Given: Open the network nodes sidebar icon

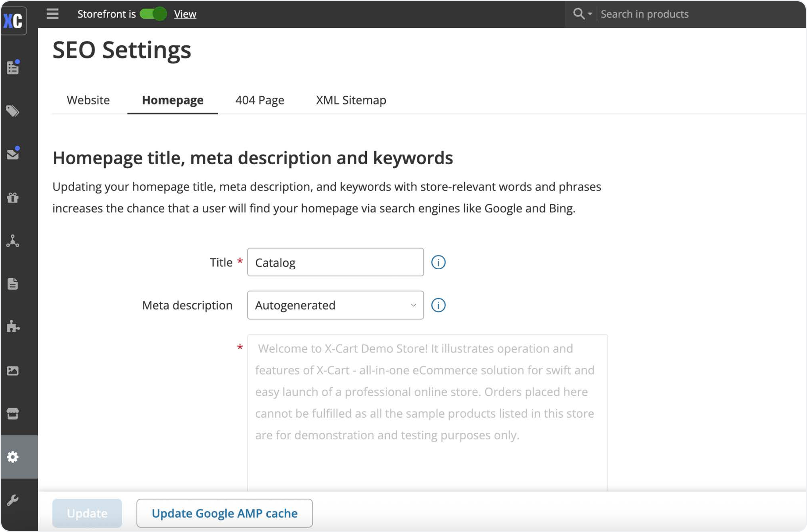Looking at the screenshot, I should click(13, 241).
